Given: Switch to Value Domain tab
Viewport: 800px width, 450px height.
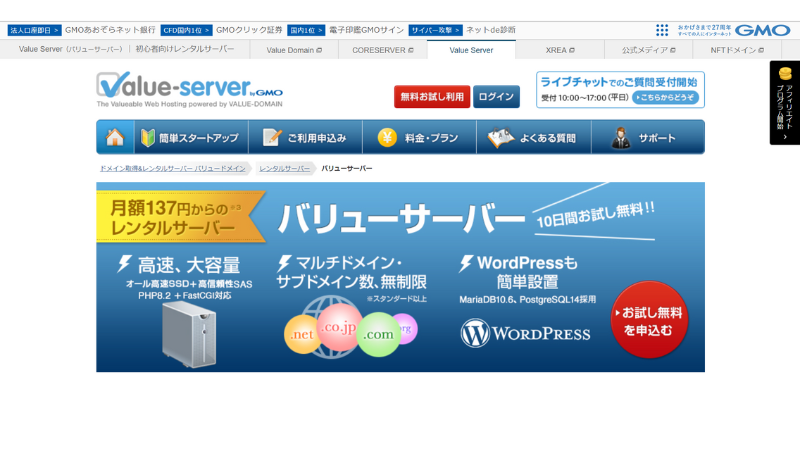Looking at the screenshot, I should [294, 50].
